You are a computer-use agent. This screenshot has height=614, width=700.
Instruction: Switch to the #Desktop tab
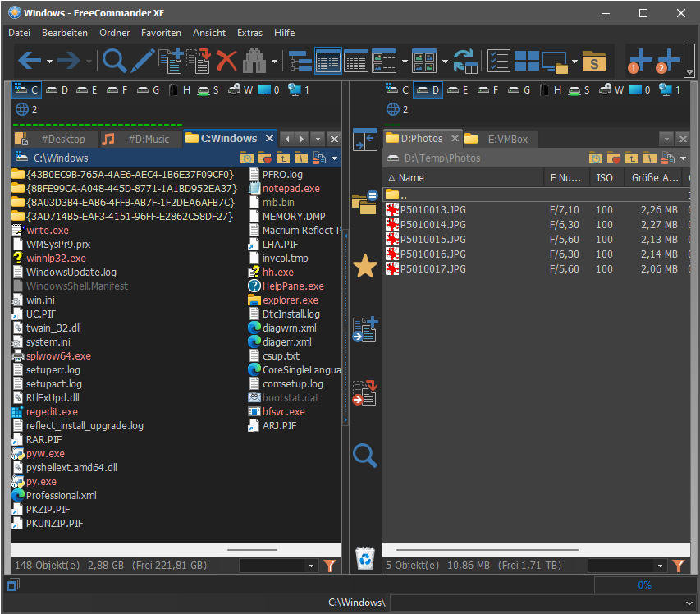[53, 140]
